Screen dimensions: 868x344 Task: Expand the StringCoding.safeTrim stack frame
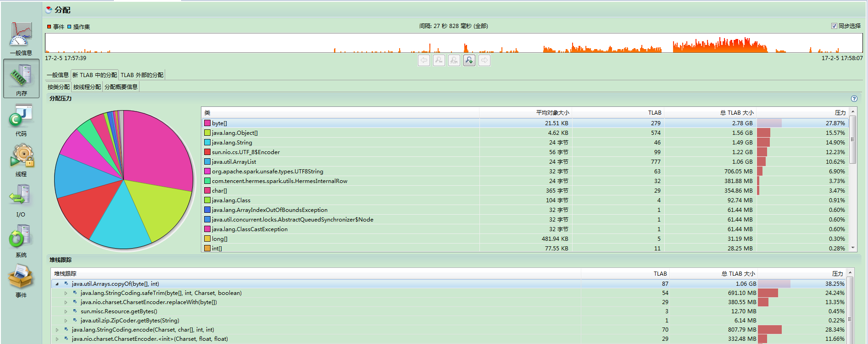(66, 293)
